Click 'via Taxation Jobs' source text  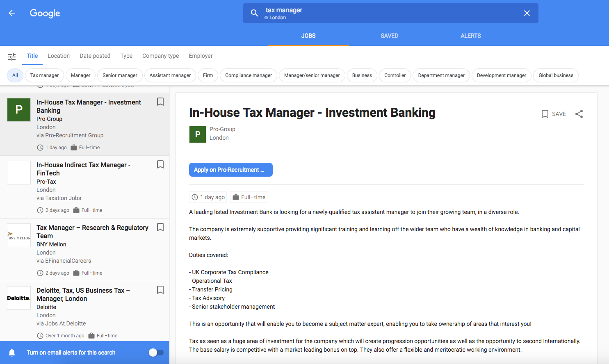pyautogui.click(x=59, y=198)
